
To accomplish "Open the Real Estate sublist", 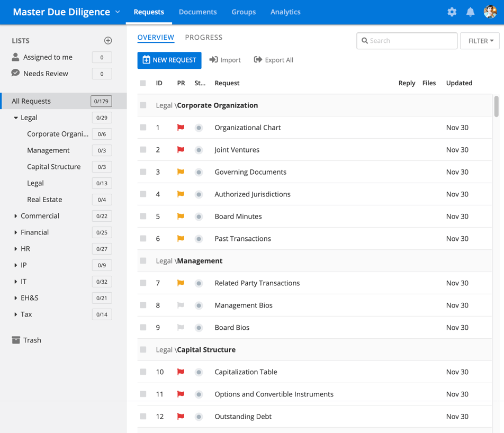I will pyautogui.click(x=44, y=200).
